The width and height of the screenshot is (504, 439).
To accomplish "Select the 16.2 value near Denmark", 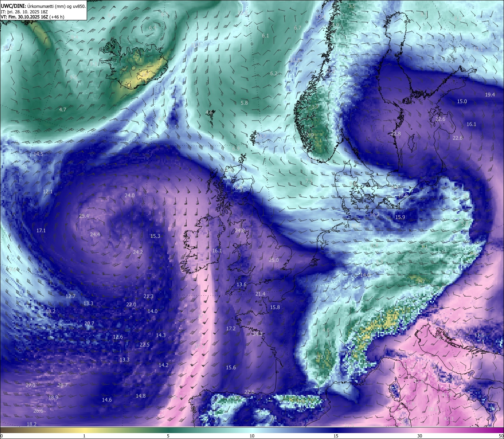I will (374, 215).
